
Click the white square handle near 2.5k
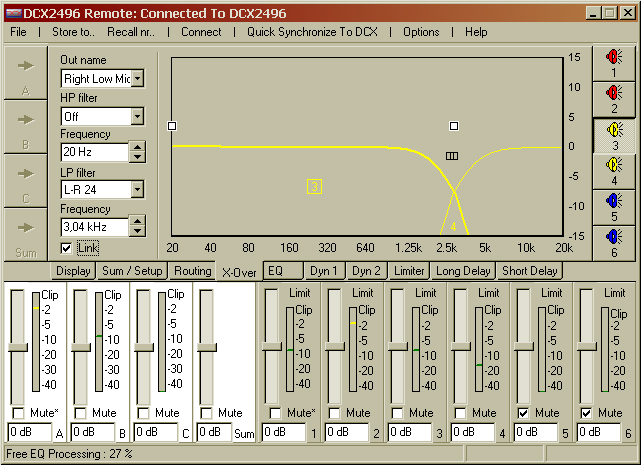[454, 126]
